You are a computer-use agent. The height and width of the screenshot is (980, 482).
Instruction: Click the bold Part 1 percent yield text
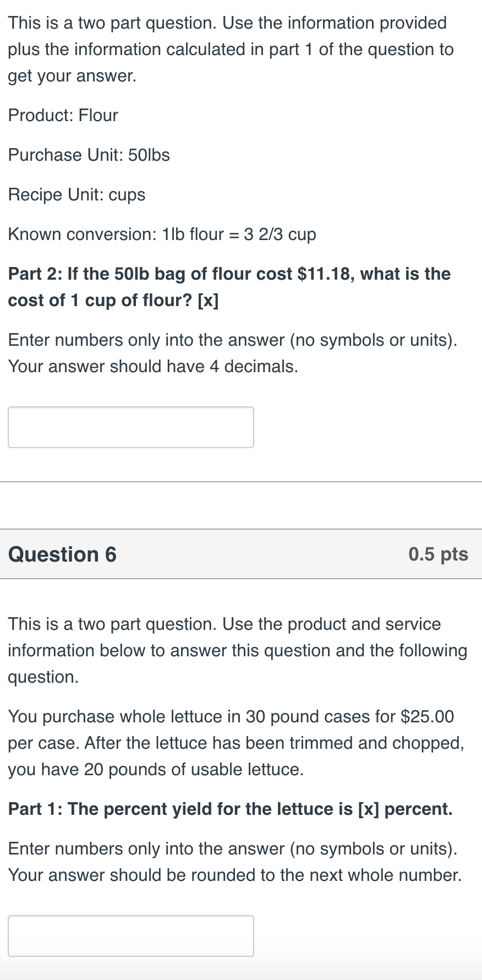(x=231, y=809)
